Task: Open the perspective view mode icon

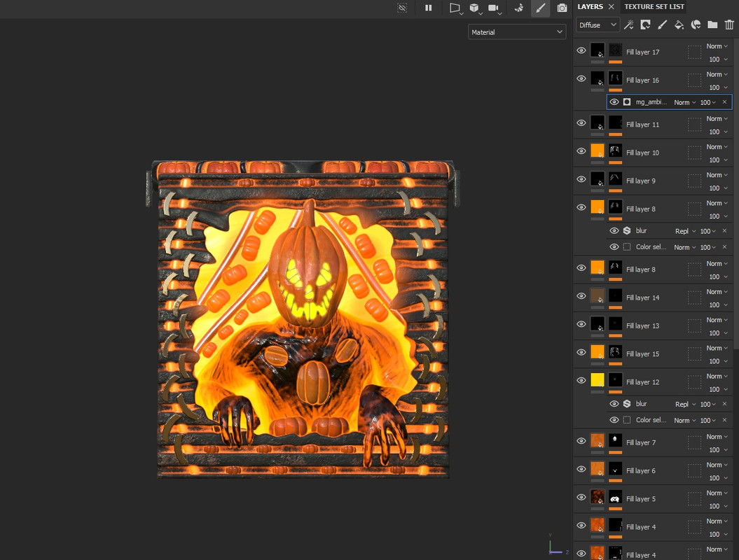Action: tap(455, 8)
